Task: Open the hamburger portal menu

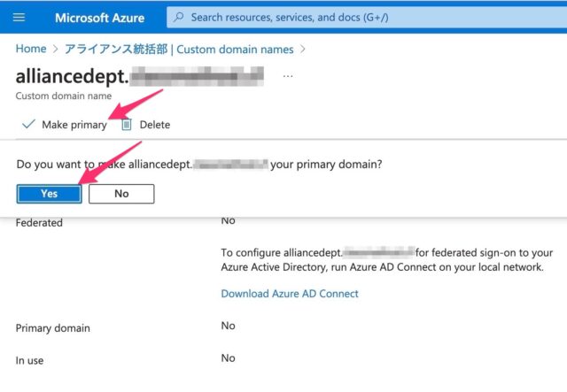Action: [x=19, y=17]
